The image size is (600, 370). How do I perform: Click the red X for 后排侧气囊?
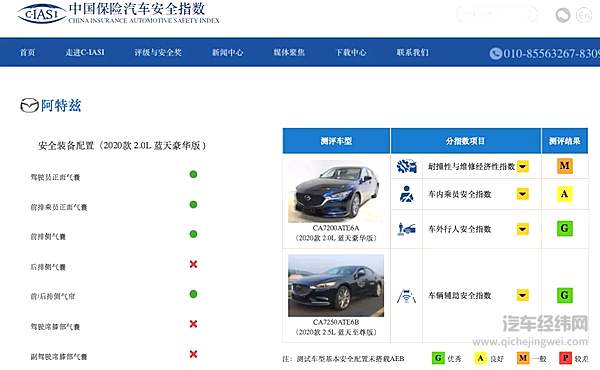tap(193, 264)
